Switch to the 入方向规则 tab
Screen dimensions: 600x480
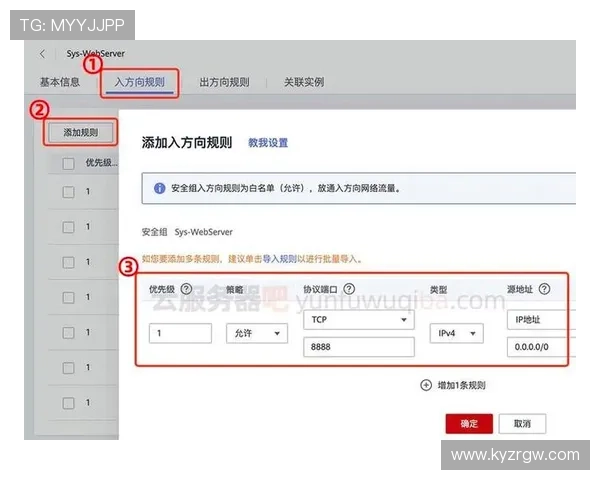coord(140,82)
